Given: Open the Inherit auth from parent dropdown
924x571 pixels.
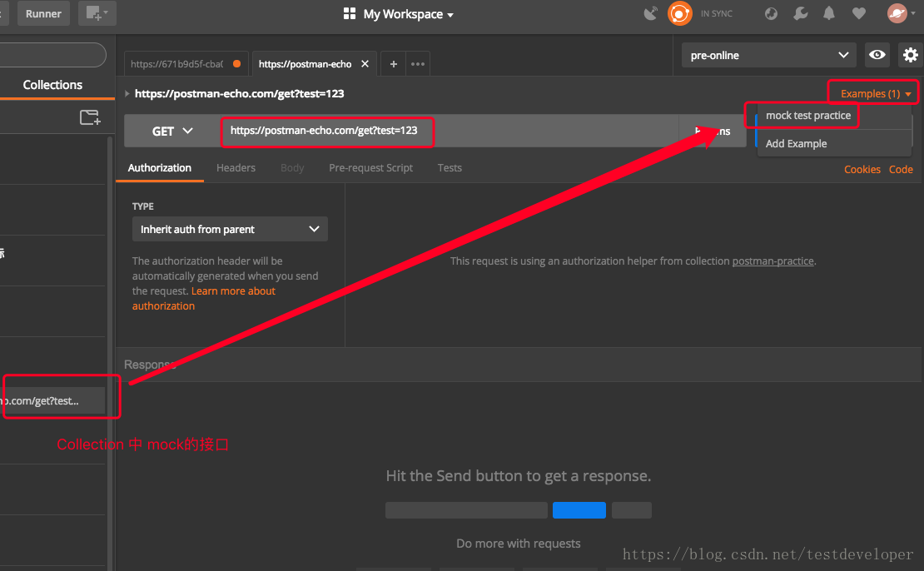Looking at the screenshot, I should 230,229.
